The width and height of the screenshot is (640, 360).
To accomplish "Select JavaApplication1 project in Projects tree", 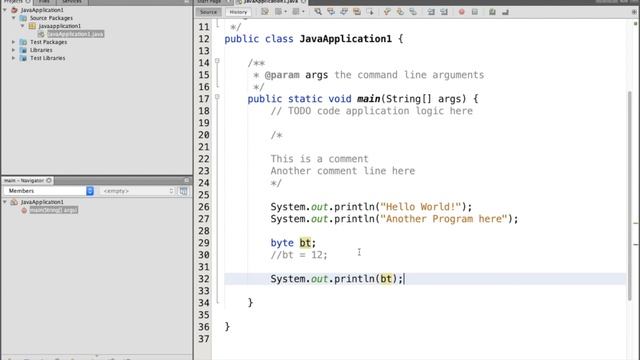I will point(42,10).
